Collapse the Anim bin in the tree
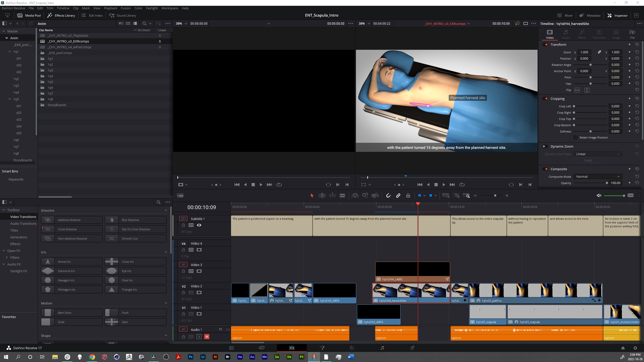The height and width of the screenshot is (362, 644). click(7, 38)
